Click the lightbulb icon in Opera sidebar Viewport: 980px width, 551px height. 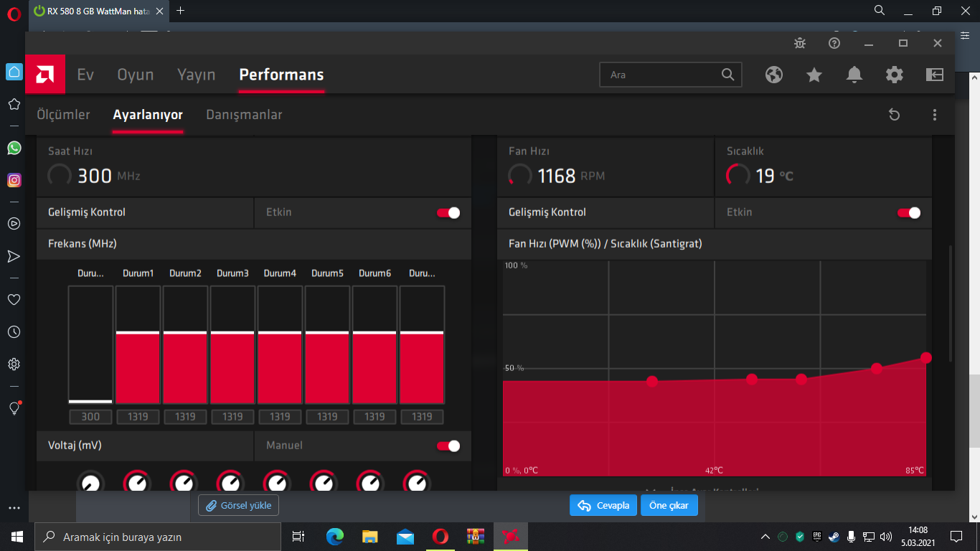(14, 408)
